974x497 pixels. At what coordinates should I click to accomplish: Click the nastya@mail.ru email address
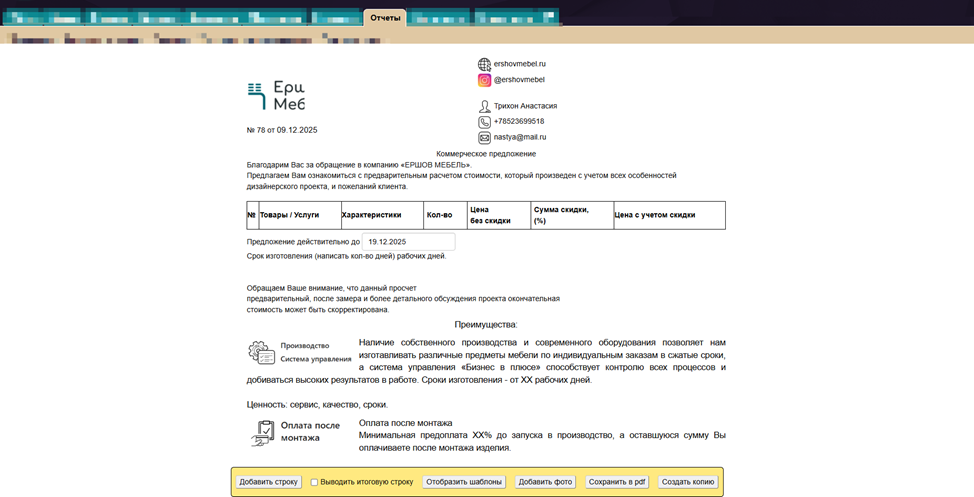click(520, 138)
